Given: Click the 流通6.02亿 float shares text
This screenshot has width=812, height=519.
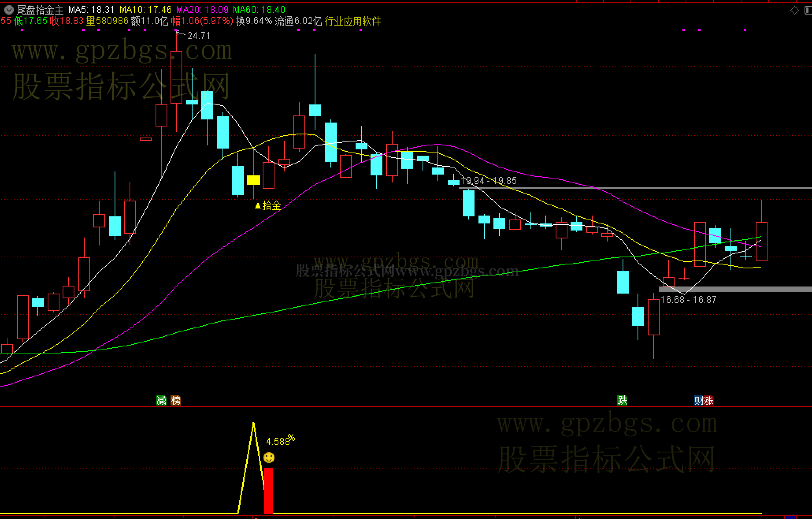Looking at the screenshot, I should pos(298,21).
